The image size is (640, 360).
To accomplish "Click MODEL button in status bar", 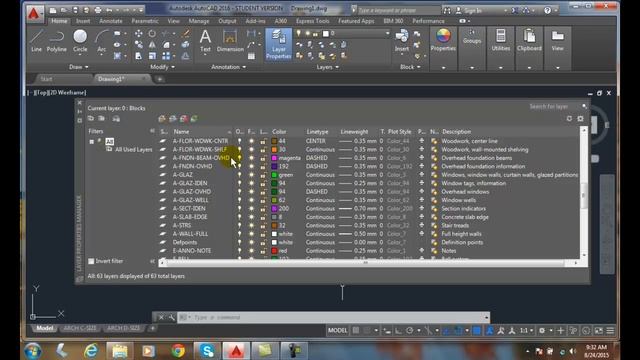I will 338,331.
